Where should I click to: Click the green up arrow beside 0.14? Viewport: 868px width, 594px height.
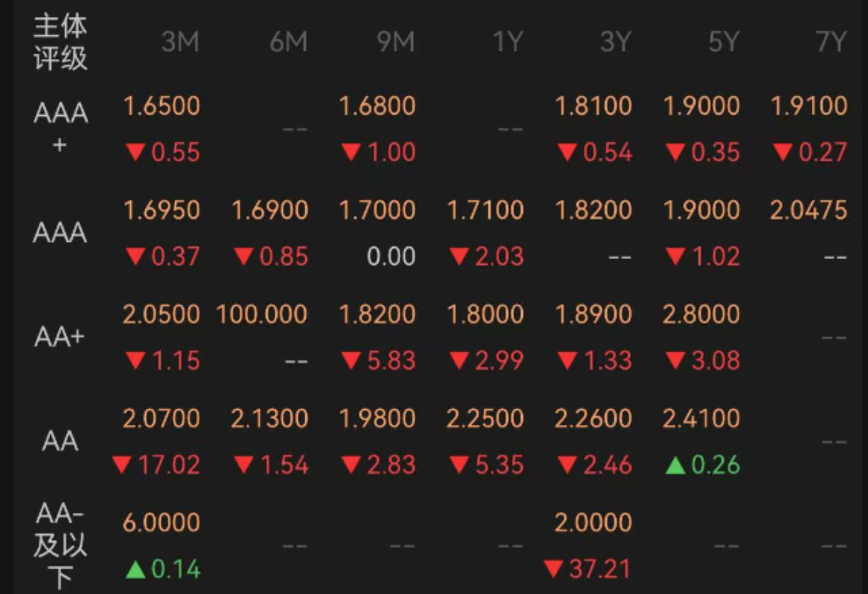135,569
